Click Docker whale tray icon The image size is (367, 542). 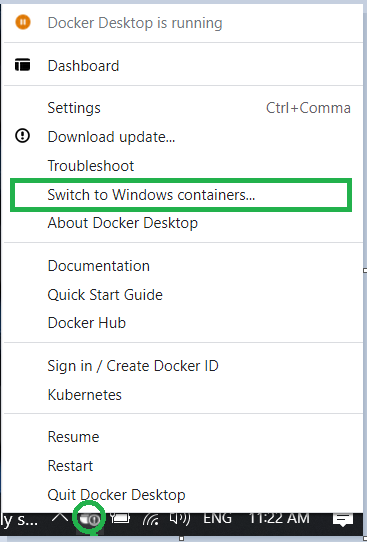[89, 519]
